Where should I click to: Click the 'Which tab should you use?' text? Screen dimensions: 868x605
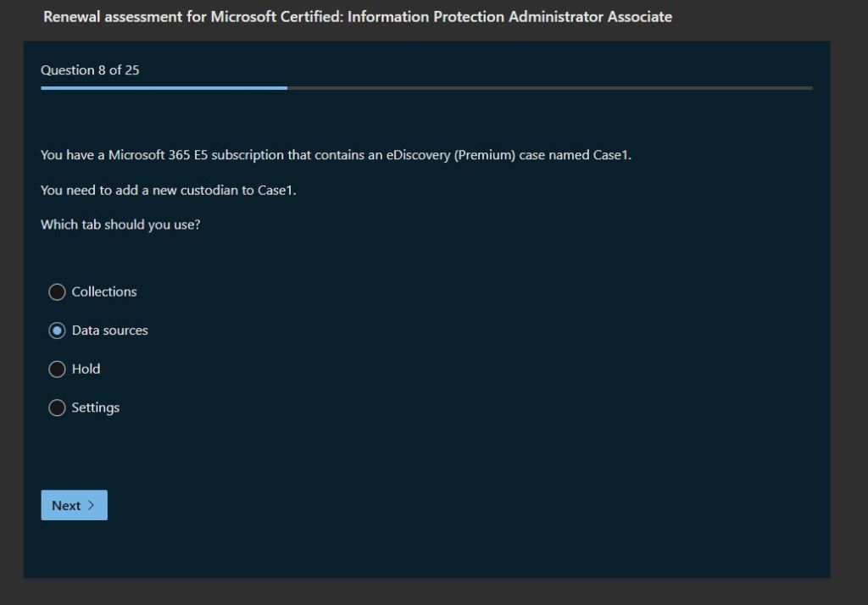pyautogui.click(x=120, y=225)
